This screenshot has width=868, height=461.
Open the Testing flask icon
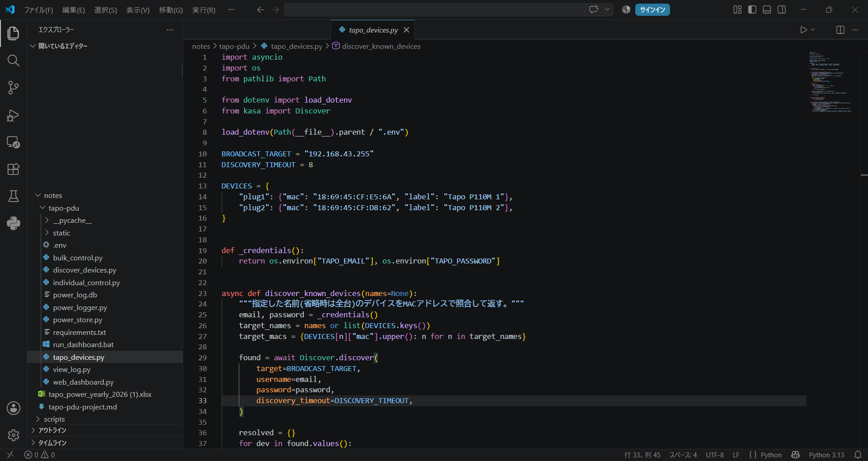tap(13, 196)
